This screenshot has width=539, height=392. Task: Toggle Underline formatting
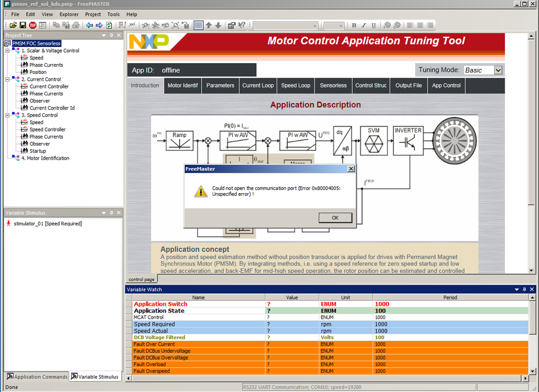point(374,25)
